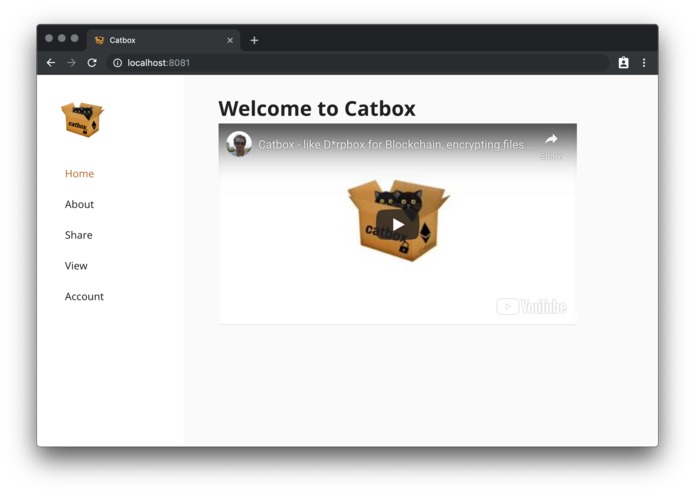Open the Account page
Image resolution: width=695 pixels, height=494 pixels.
pyautogui.click(x=84, y=296)
